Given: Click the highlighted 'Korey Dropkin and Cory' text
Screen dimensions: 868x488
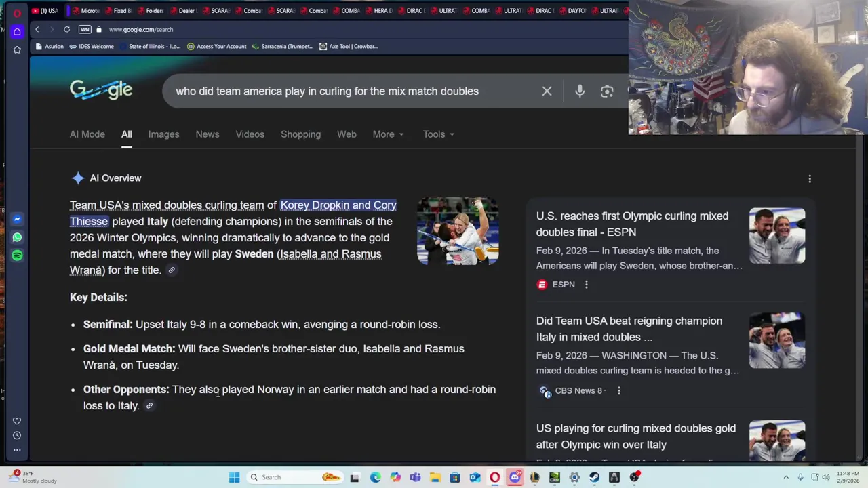Looking at the screenshot, I should [338, 205].
